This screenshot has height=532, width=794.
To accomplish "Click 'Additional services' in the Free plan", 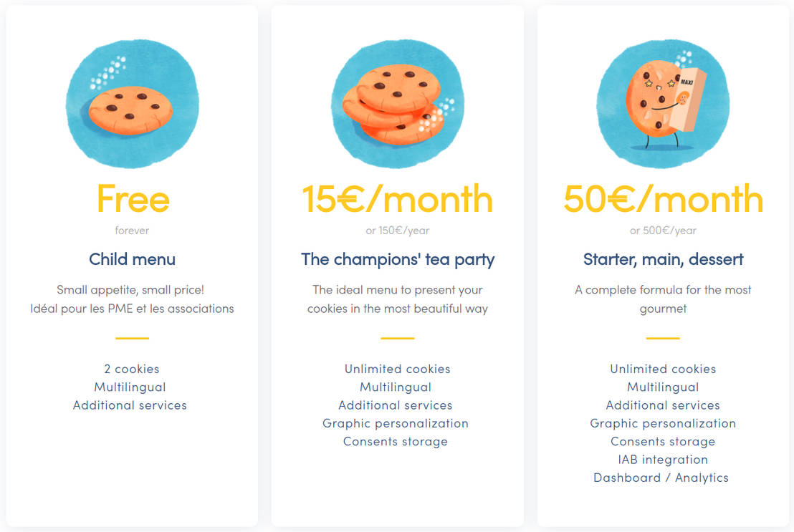I will point(130,405).
